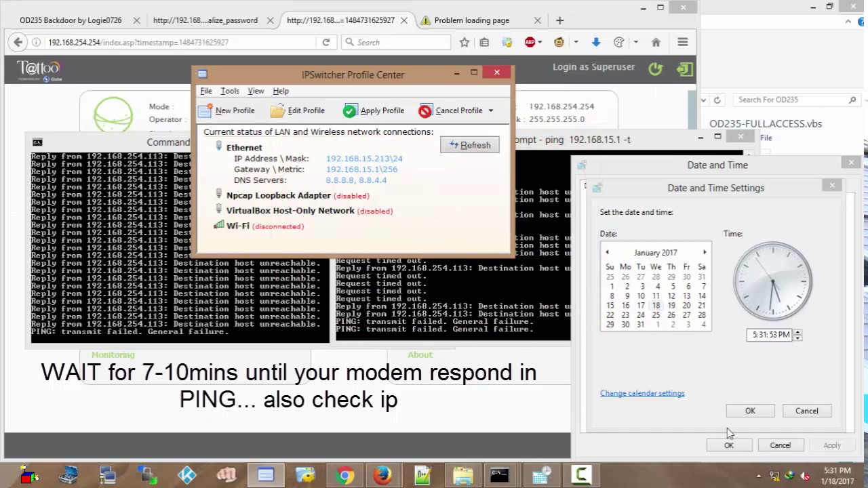Image resolution: width=868 pixels, height=488 pixels.
Task: Open Edit Profile in IPSwitcher
Action: tap(298, 110)
